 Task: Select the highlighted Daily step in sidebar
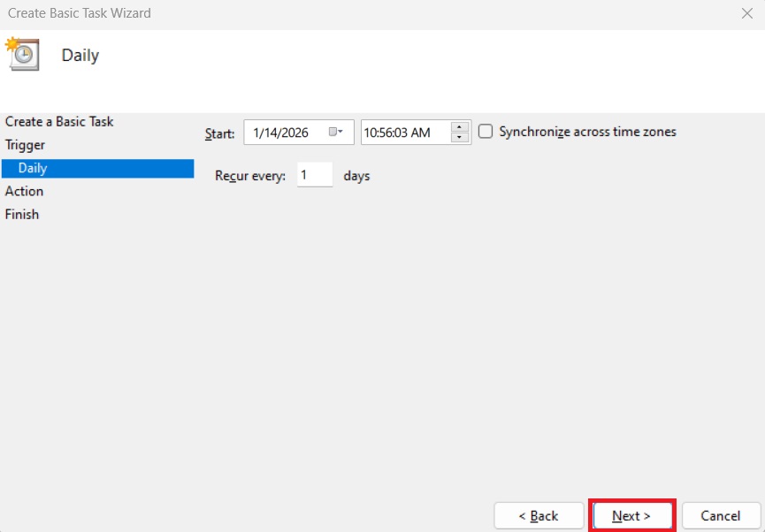coord(33,168)
